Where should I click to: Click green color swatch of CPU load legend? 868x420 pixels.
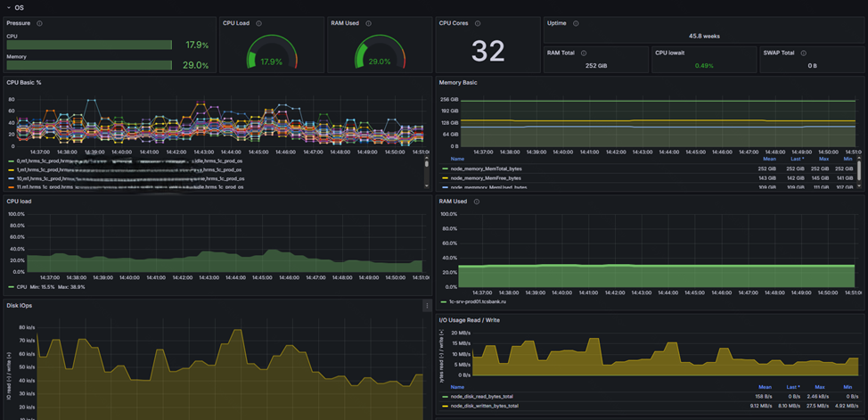[x=10, y=287]
